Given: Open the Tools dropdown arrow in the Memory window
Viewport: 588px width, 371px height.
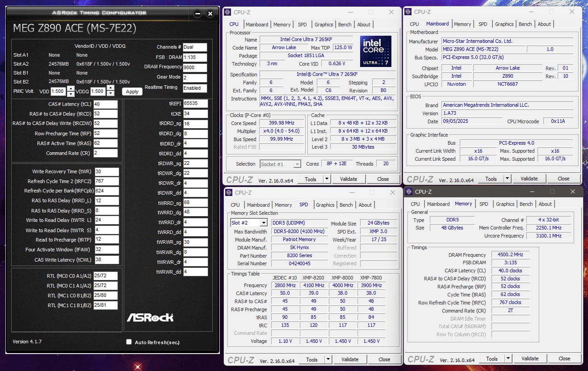Looking at the screenshot, I should [508, 358].
